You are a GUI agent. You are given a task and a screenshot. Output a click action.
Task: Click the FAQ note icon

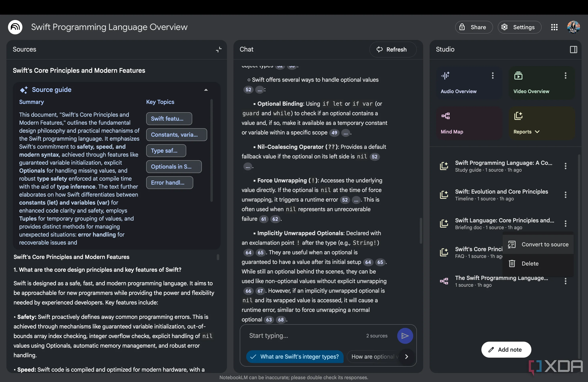444,252
